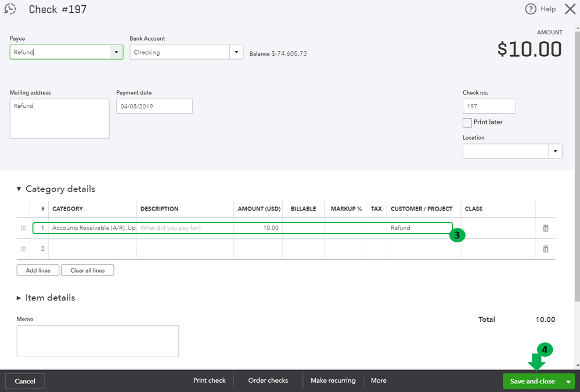Collapse the Category details section

click(x=19, y=189)
